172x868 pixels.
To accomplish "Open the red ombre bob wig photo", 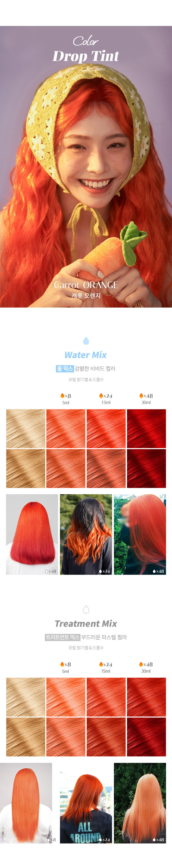I will pos(32,534).
